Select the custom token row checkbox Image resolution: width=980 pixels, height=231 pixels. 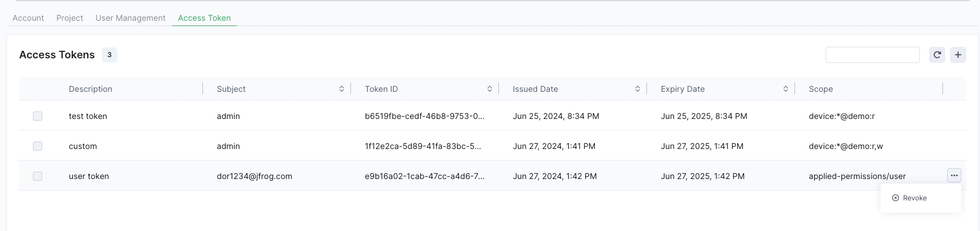[38, 146]
